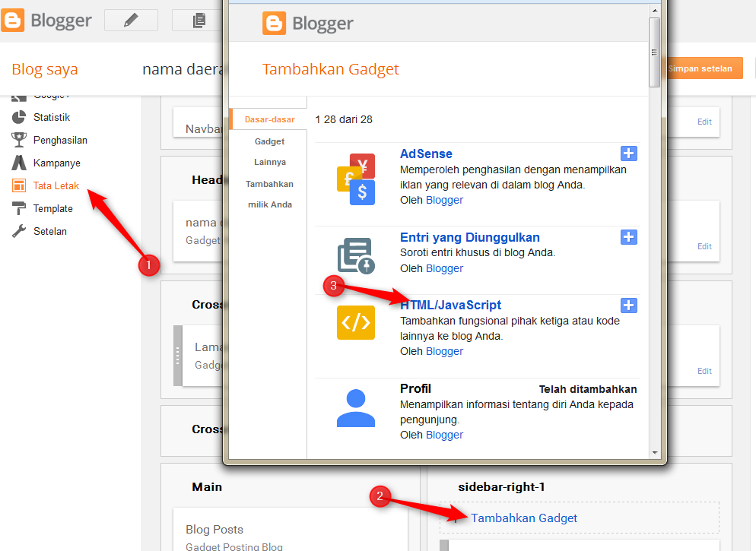Click the Entri yang Diunggulkan pinned post icon
The height and width of the screenshot is (551, 756).
(356, 255)
